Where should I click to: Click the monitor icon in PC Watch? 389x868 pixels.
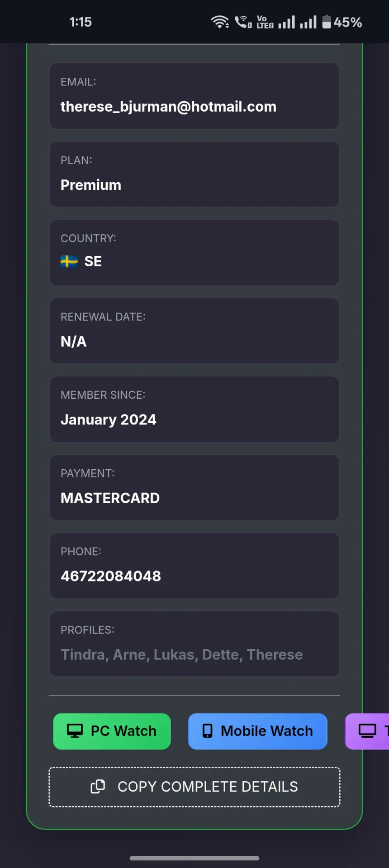pos(75,731)
